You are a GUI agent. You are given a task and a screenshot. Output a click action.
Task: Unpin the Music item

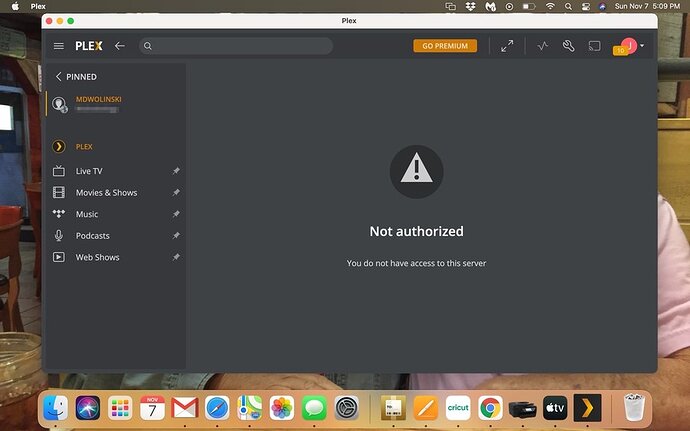176,214
